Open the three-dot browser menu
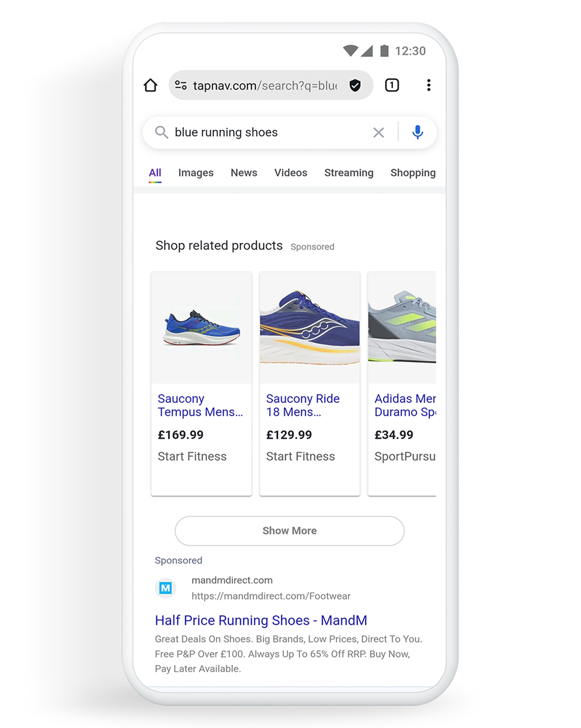Viewport: 581px width, 728px height. coord(429,85)
